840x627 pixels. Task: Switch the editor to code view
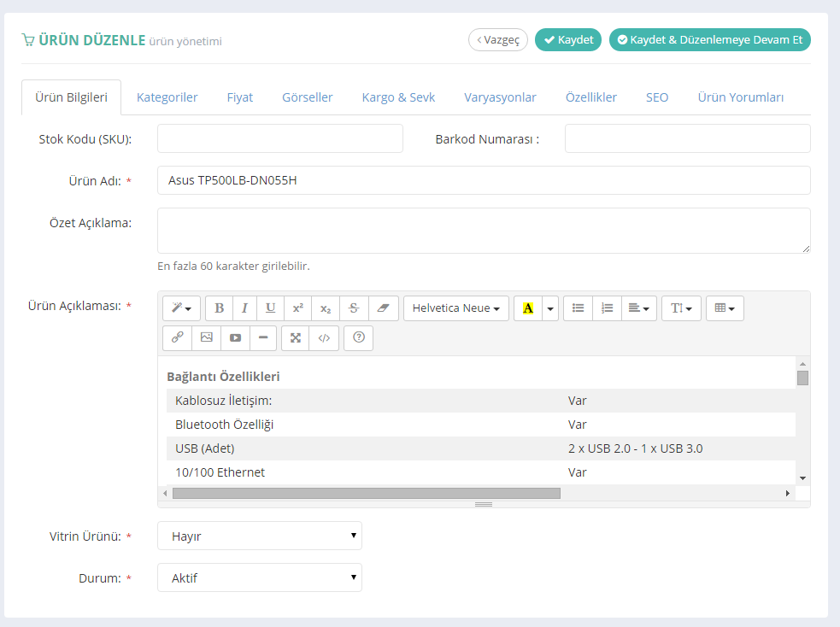click(x=324, y=337)
